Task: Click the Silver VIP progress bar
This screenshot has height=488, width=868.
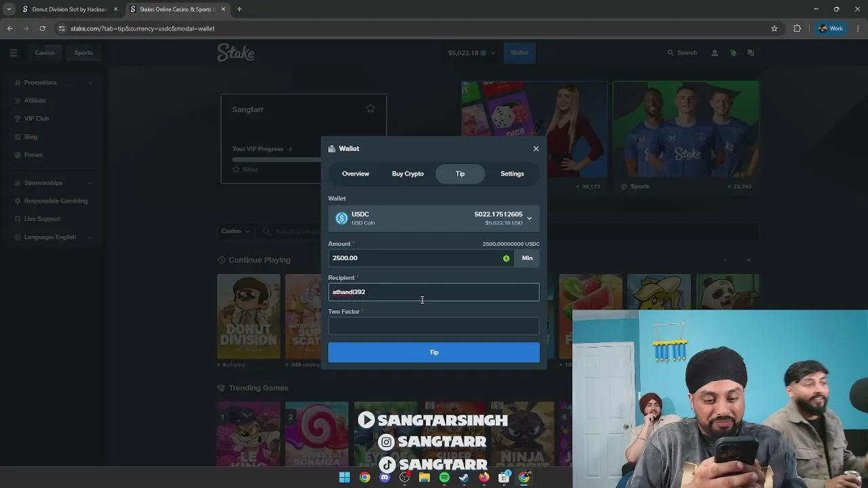Action: pos(277,160)
